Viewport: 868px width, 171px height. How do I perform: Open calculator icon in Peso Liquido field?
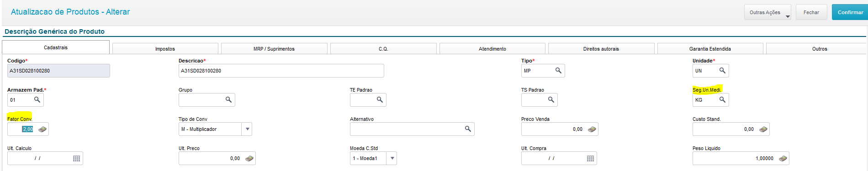[783, 158]
